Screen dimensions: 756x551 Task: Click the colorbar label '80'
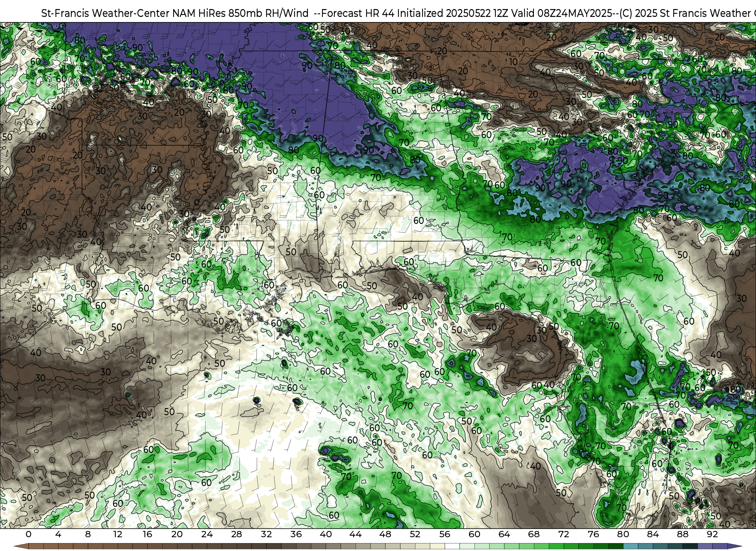tap(623, 534)
